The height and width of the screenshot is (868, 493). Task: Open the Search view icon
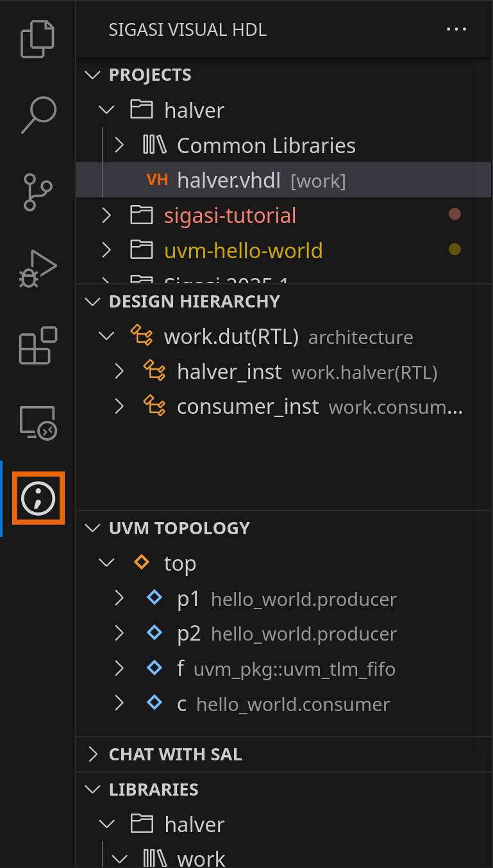click(38, 115)
